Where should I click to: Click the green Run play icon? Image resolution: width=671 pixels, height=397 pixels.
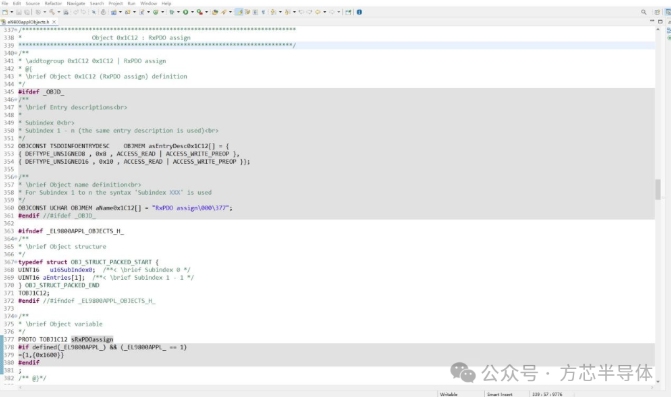pyautogui.click(x=185, y=12)
